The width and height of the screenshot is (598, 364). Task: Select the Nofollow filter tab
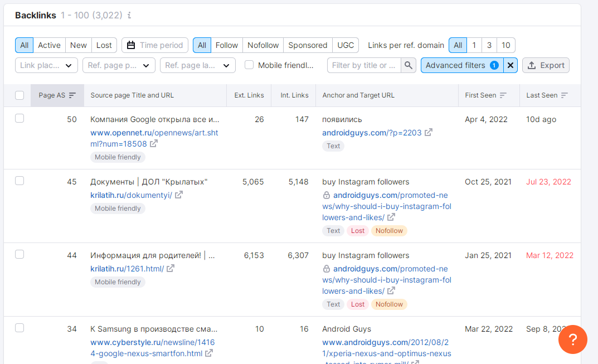pyautogui.click(x=263, y=45)
